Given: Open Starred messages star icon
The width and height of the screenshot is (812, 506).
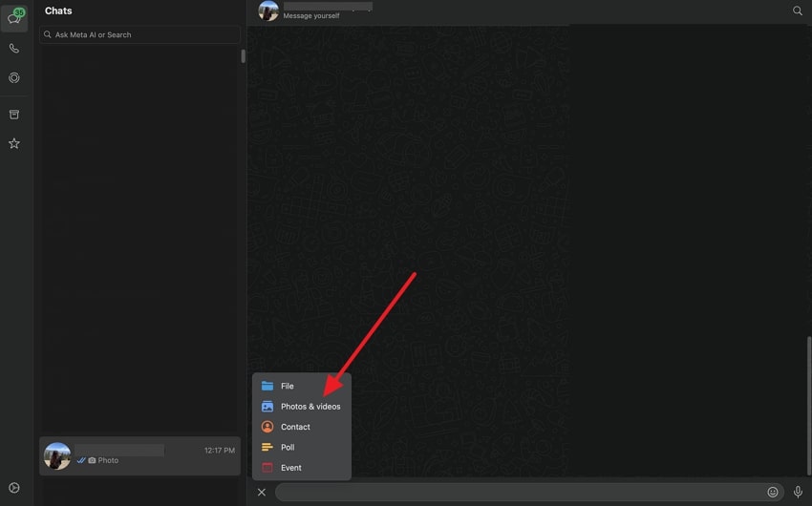Looking at the screenshot, I should (x=14, y=143).
